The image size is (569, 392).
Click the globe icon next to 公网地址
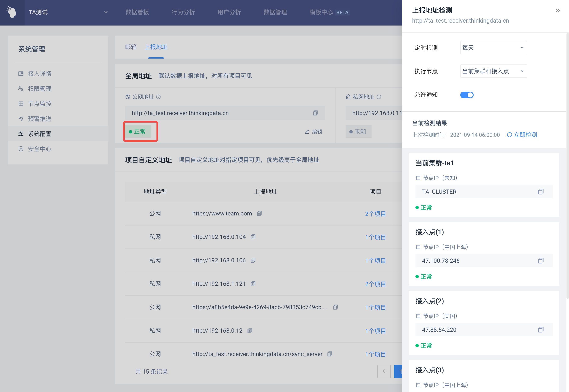coord(128,97)
